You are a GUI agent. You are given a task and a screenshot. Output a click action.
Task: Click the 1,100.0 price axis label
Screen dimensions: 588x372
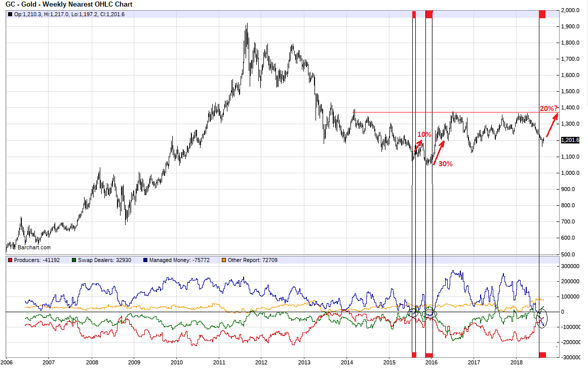click(x=570, y=157)
